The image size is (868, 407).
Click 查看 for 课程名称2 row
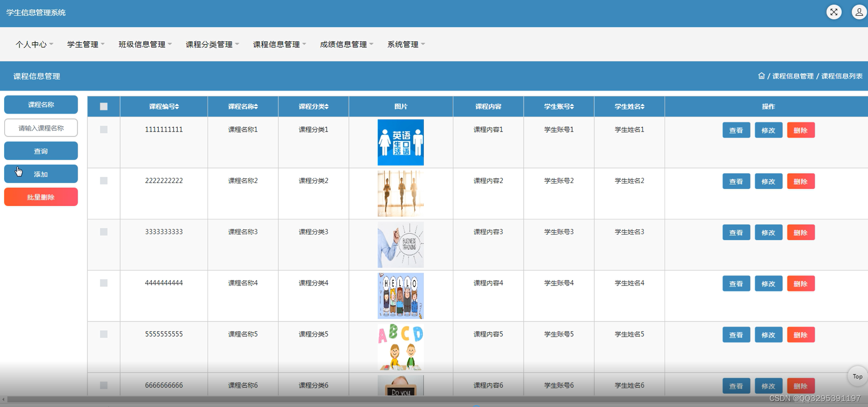click(736, 181)
